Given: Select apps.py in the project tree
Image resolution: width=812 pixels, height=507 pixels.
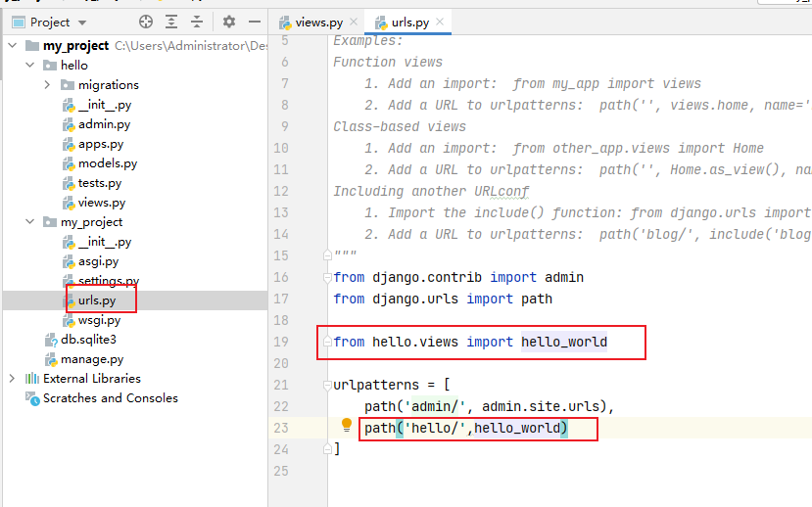Looking at the screenshot, I should pos(93,144).
